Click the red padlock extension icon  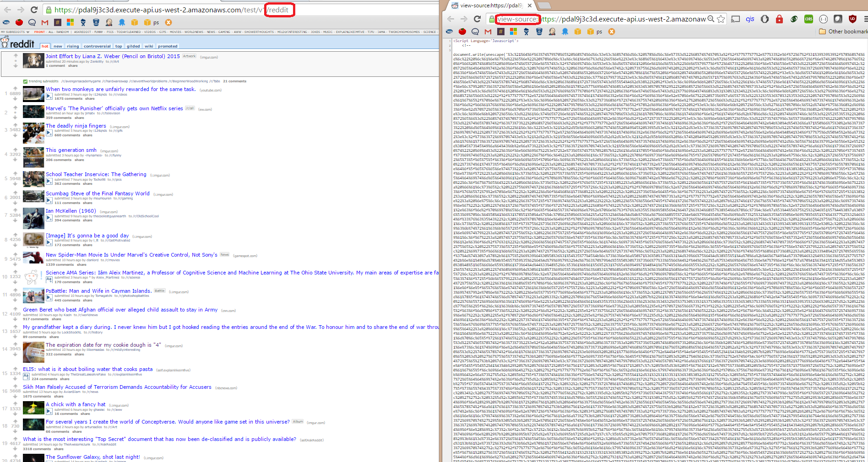[x=779, y=19]
